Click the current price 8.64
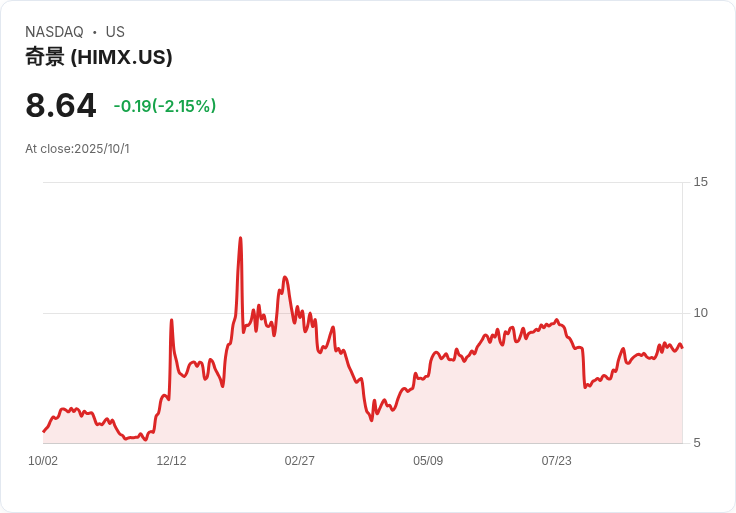 pos(61,106)
